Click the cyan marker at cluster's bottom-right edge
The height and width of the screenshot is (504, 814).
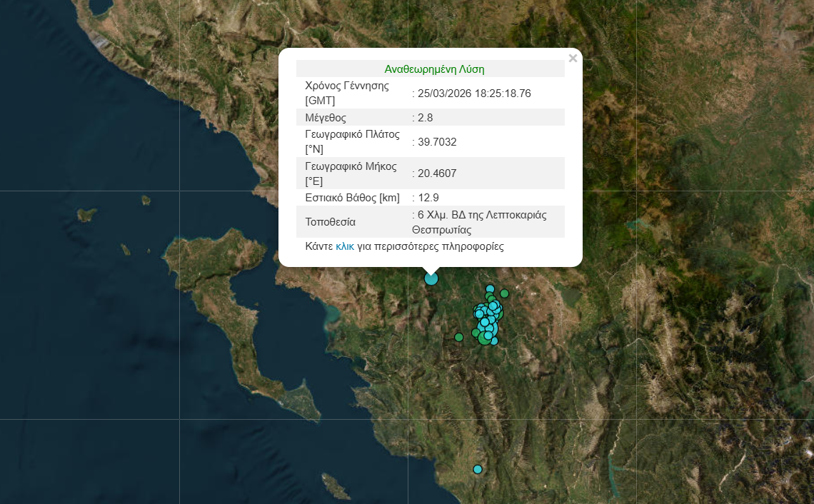(x=494, y=341)
